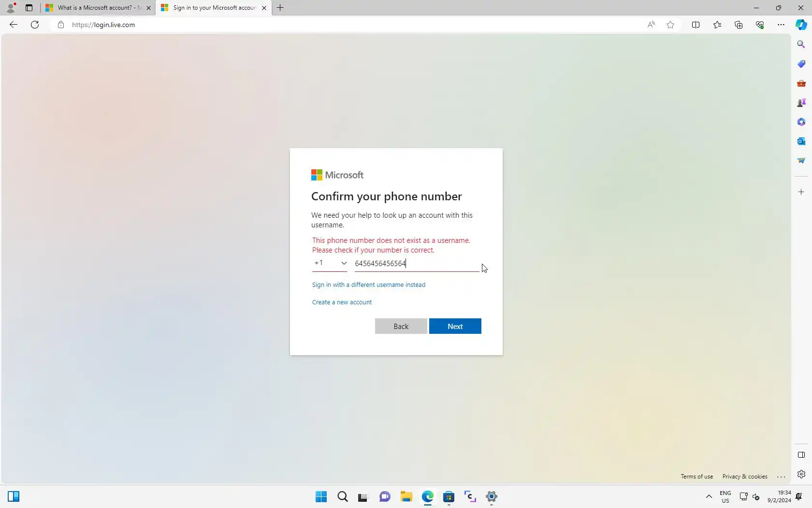Screen dimensions: 812x508
Task: Open the Favorites list
Action: [x=717, y=25]
